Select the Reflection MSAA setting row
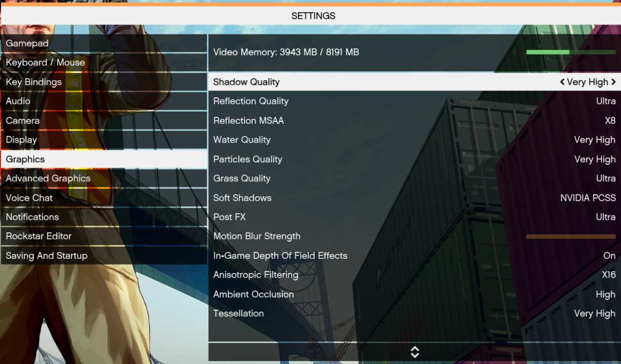The width and height of the screenshot is (621, 364). pos(415,120)
